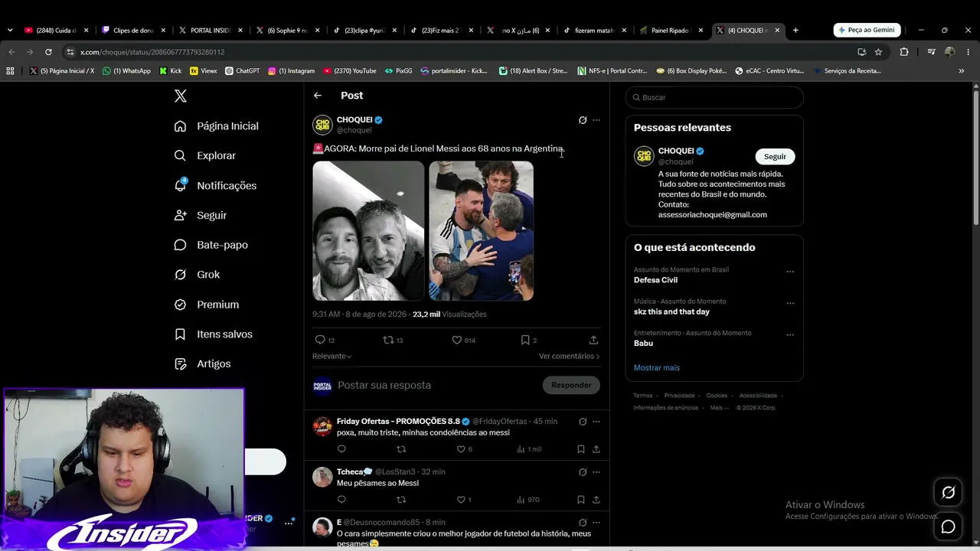
Task: Open the Chrome tab search dropdown
Action: [9, 31]
